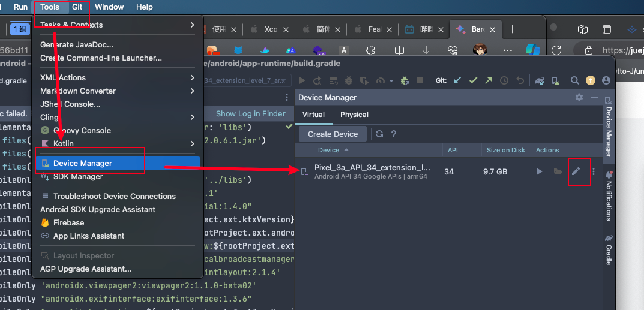Sort the list by Device column header
The height and width of the screenshot is (310, 644).
329,150
